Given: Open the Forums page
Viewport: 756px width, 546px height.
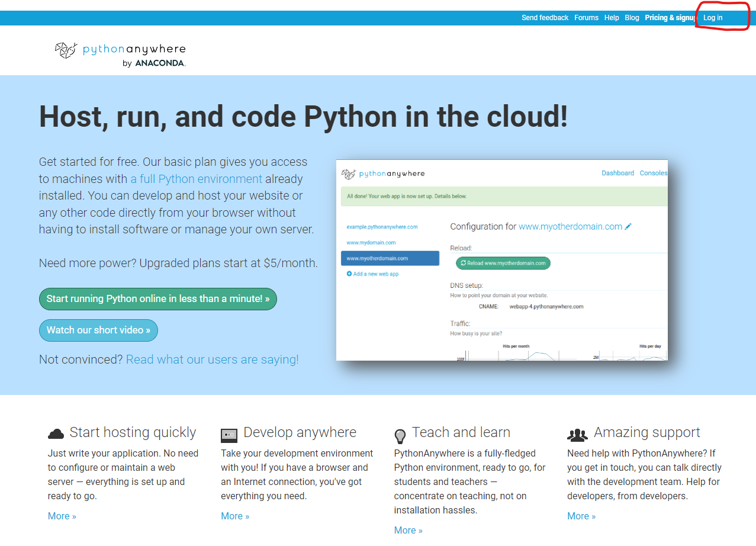Looking at the screenshot, I should tap(586, 18).
